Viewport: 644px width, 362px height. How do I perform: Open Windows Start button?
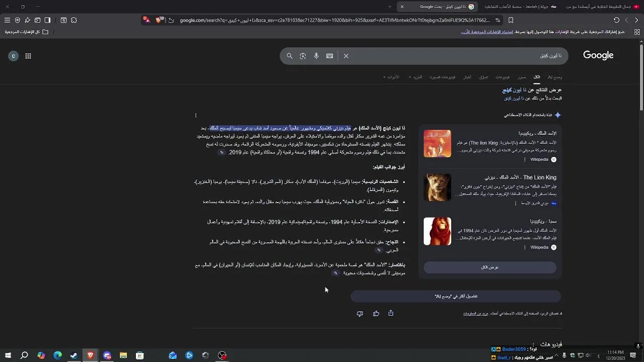(8, 355)
